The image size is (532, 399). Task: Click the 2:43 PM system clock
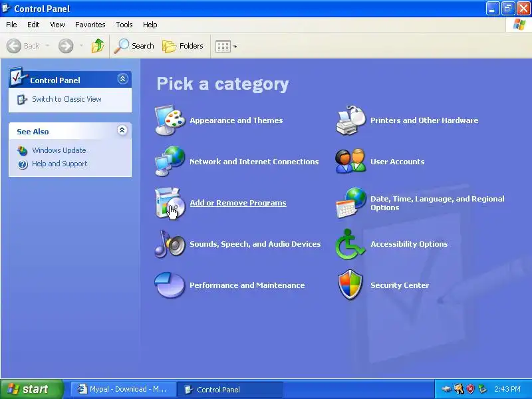(x=507, y=389)
